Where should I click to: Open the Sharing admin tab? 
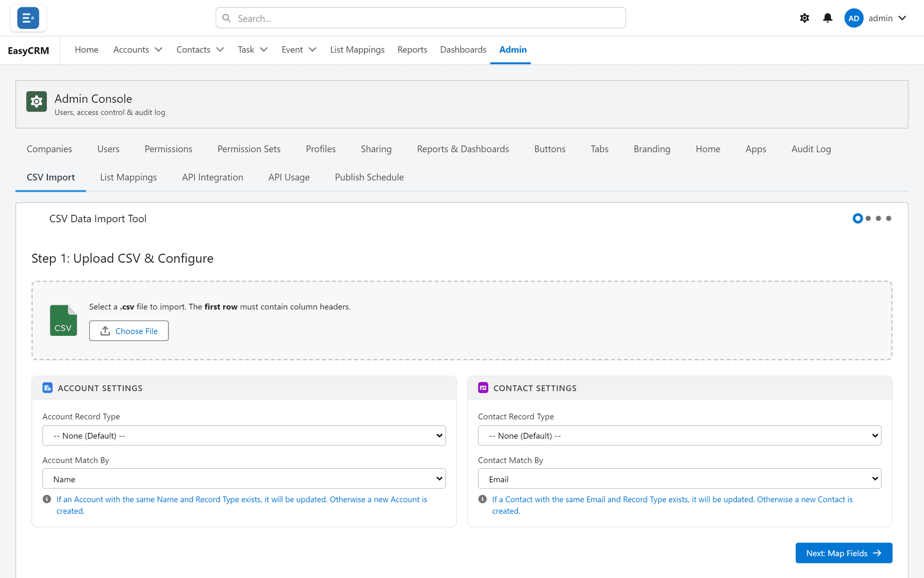[x=376, y=149]
